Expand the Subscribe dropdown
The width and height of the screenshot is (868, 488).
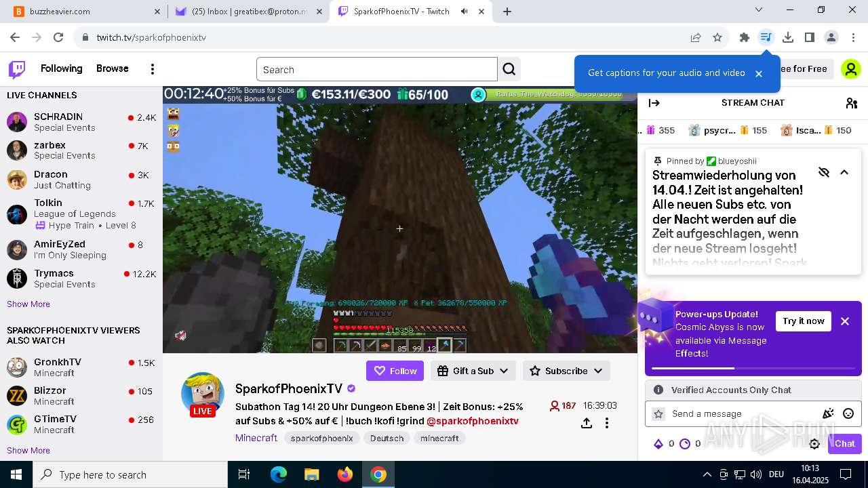pos(566,371)
